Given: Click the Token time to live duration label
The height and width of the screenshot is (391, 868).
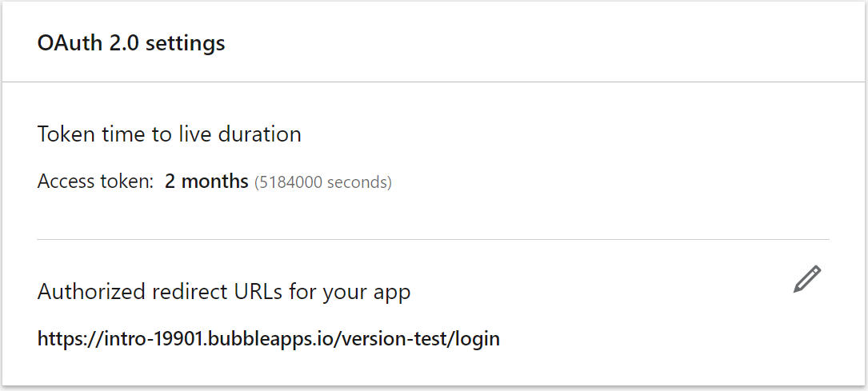Looking at the screenshot, I should click(x=169, y=134).
